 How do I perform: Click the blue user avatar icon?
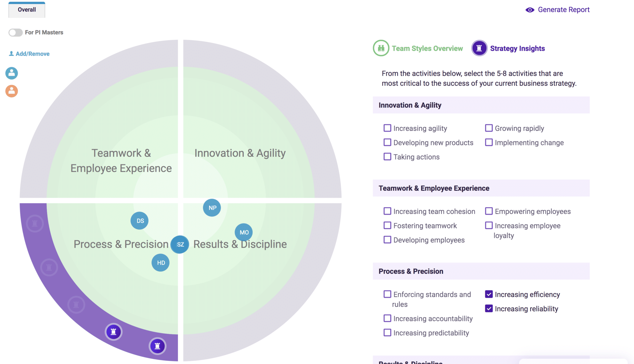click(x=12, y=73)
